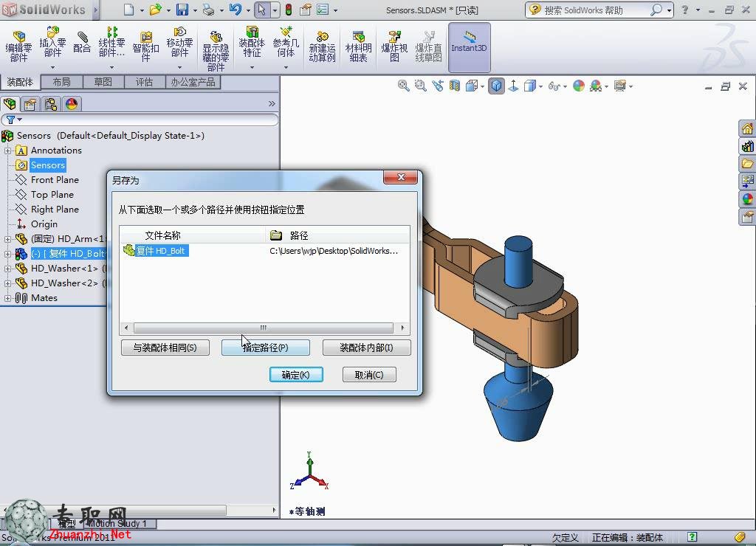Viewport: 756px width, 546px height.
Task: Click the 插入零部件 tool
Action: pos(52,42)
